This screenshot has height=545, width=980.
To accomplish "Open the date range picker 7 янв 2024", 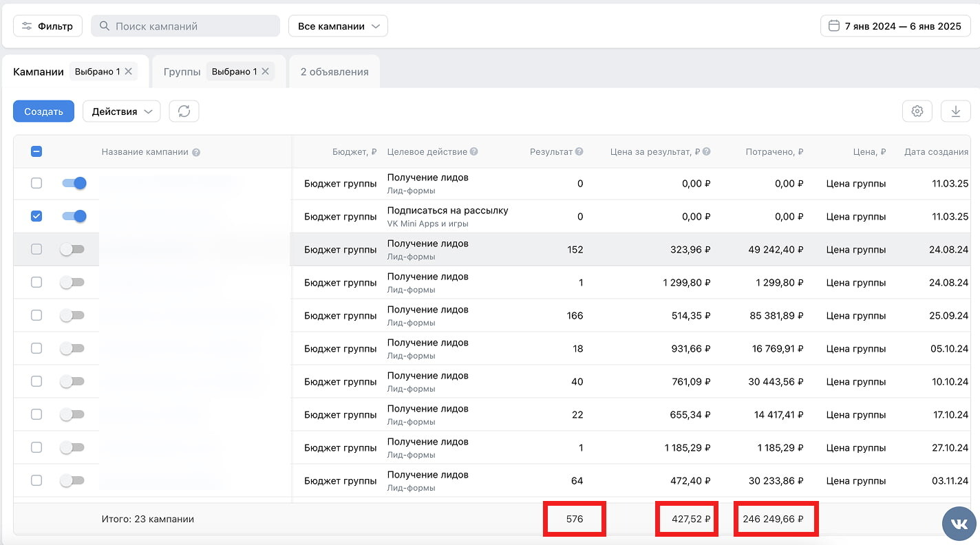I will 895,26.
